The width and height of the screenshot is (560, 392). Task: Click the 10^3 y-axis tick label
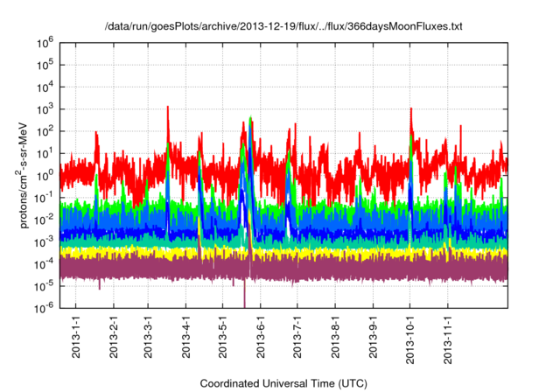(47, 108)
